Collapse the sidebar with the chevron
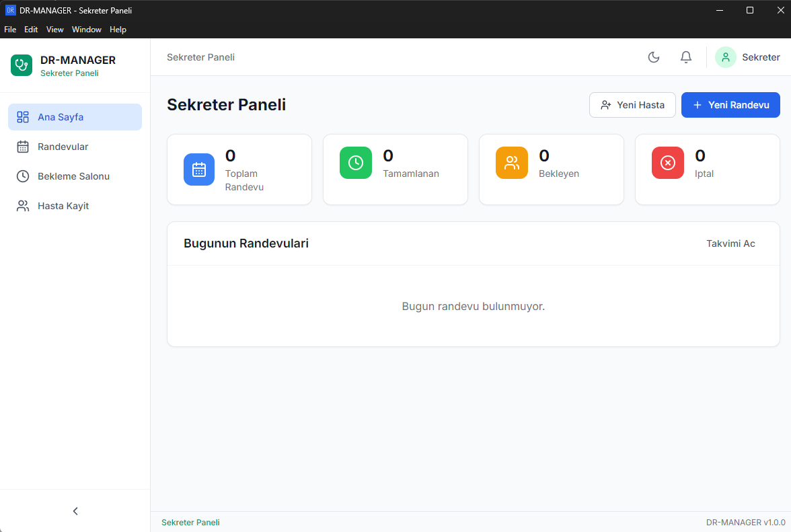Image resolution: width=791 pixels, height=532 pixels. click(x=75, y=511)
